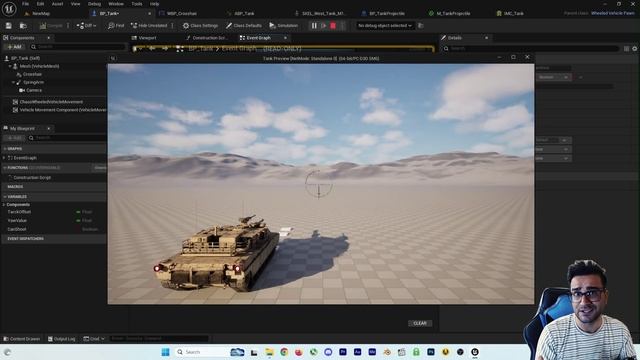
Task: Toggle Hide Unrelated nodes
Action: 149,25
